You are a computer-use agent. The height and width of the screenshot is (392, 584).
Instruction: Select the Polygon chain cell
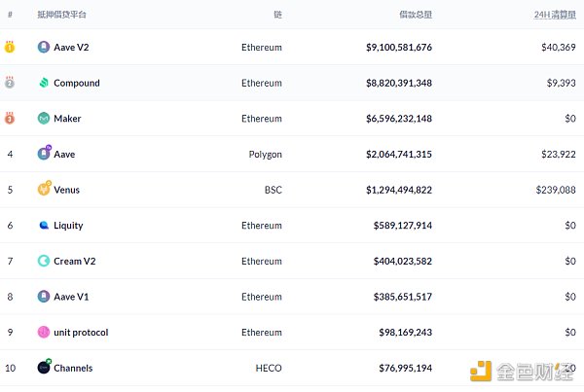(x=265, y=155)
